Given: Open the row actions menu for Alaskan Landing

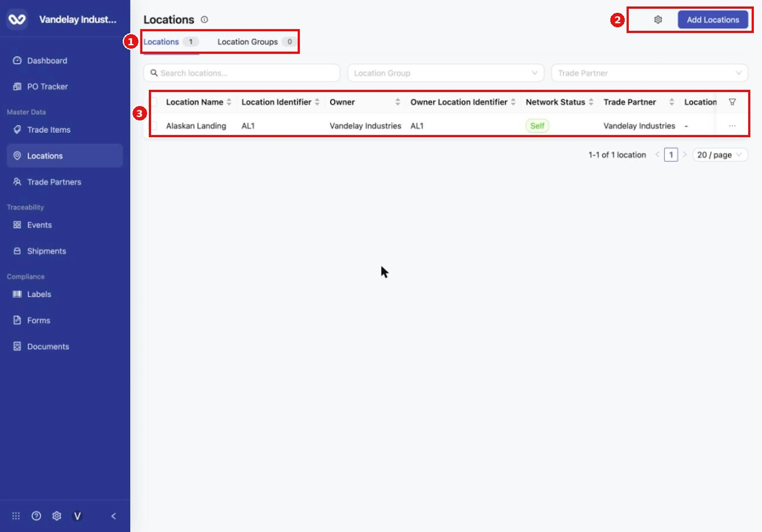Looking at the screenshot, I should coord(732,126).
